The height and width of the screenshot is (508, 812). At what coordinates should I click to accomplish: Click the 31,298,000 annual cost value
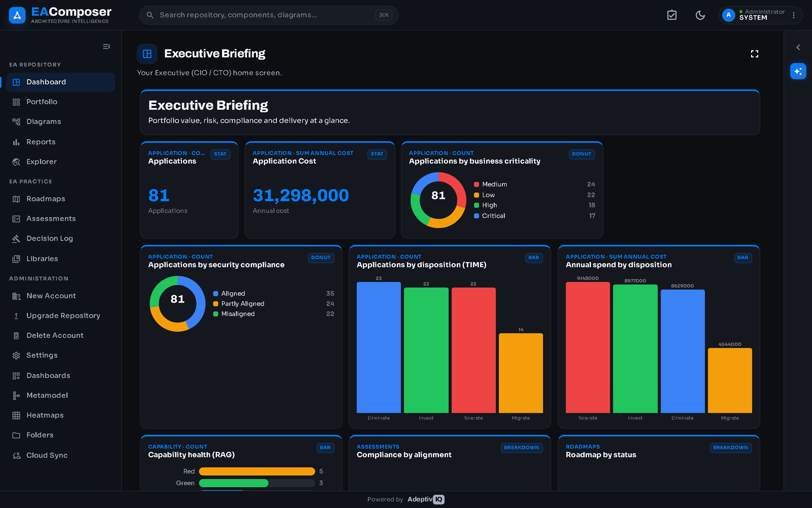(301, 196)
